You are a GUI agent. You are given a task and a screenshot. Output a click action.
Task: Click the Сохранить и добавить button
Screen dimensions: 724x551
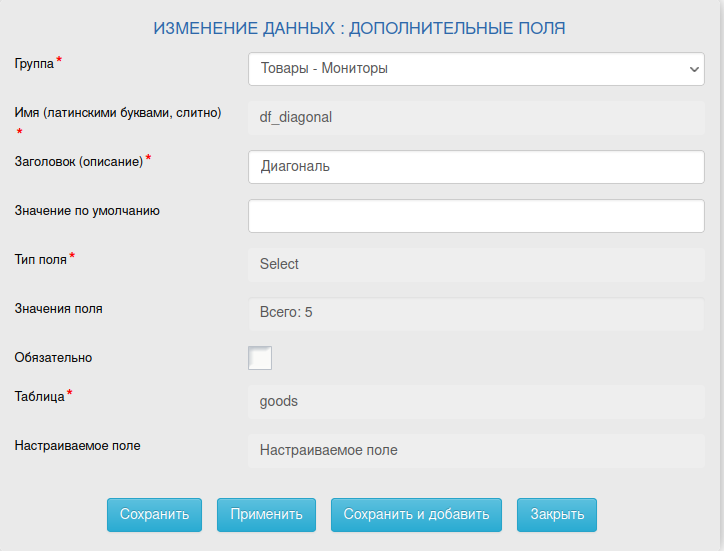416,515
